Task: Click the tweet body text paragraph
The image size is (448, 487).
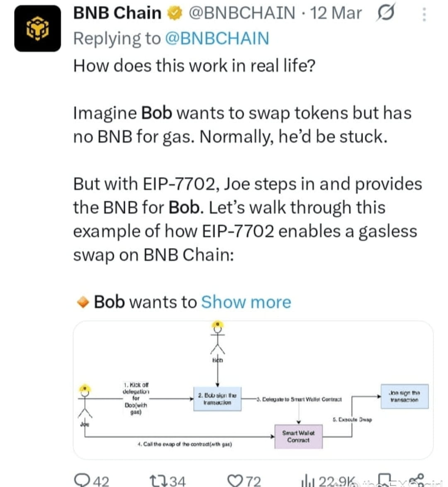Action: point(248,160)
